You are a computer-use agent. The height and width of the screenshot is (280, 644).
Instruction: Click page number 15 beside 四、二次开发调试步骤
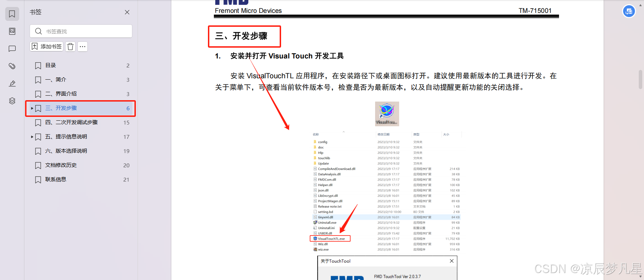click(126, 123)
